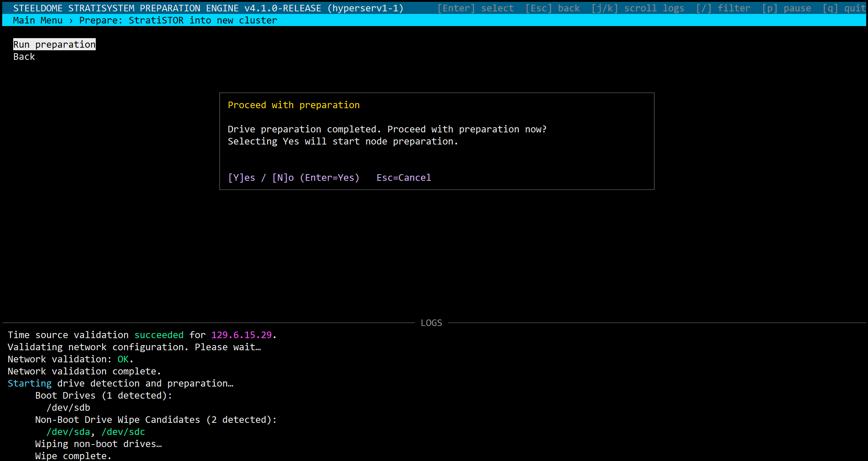
Task: Click Main Menu in the breadcrumb
Action: click(38, 21)
